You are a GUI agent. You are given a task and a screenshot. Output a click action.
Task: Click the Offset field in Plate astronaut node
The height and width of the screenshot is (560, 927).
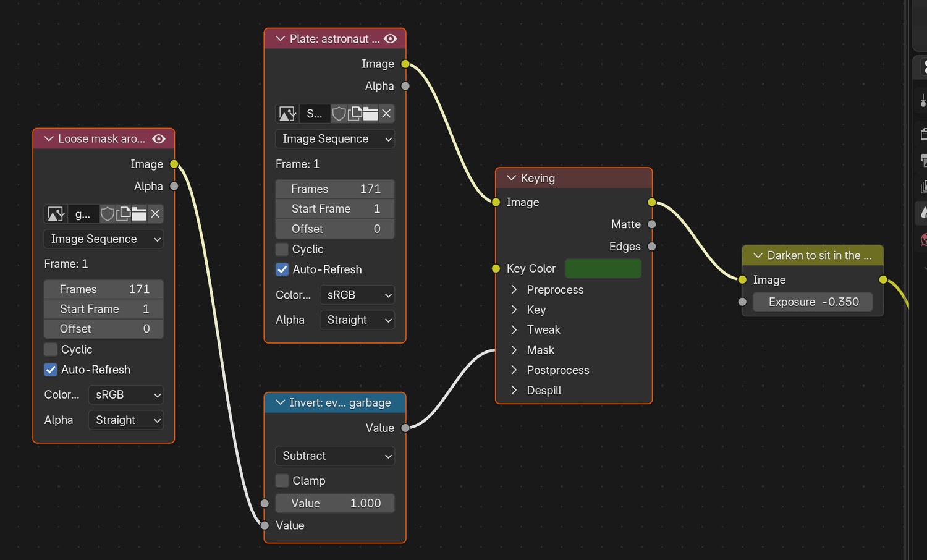tap(335, 229)
